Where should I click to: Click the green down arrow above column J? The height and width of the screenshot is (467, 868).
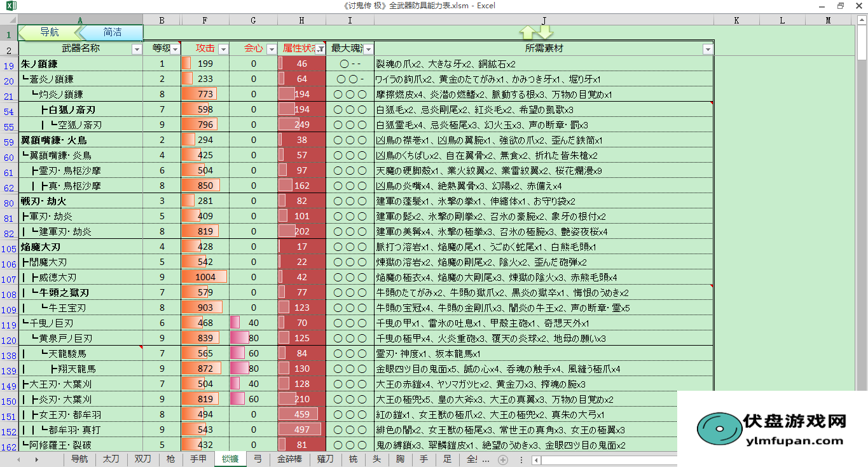click(545, 32)
